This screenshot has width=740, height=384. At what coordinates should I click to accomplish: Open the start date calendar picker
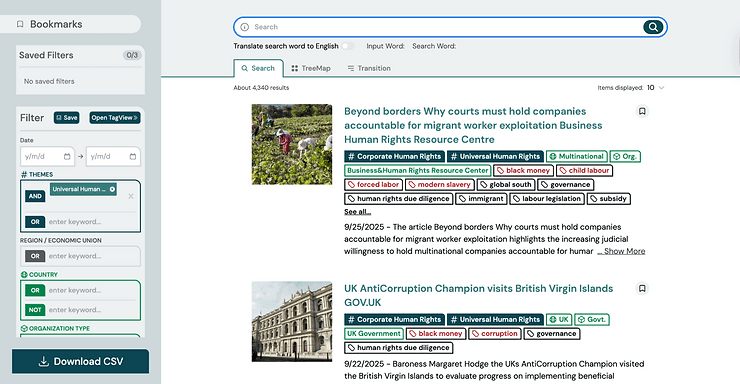click(67, 157)
